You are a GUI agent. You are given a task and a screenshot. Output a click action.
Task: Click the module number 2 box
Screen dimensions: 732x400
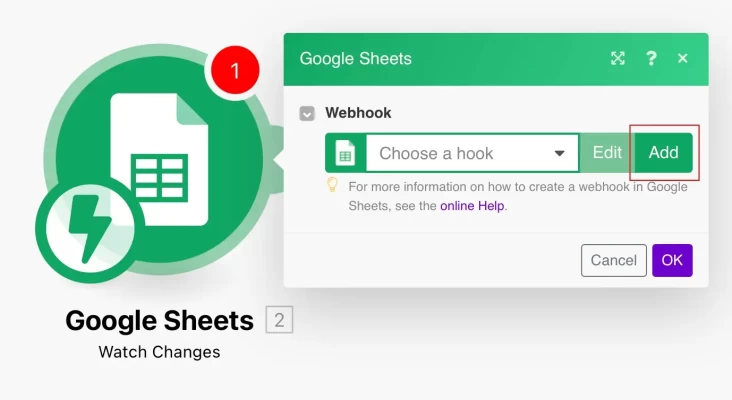(279, 320)
